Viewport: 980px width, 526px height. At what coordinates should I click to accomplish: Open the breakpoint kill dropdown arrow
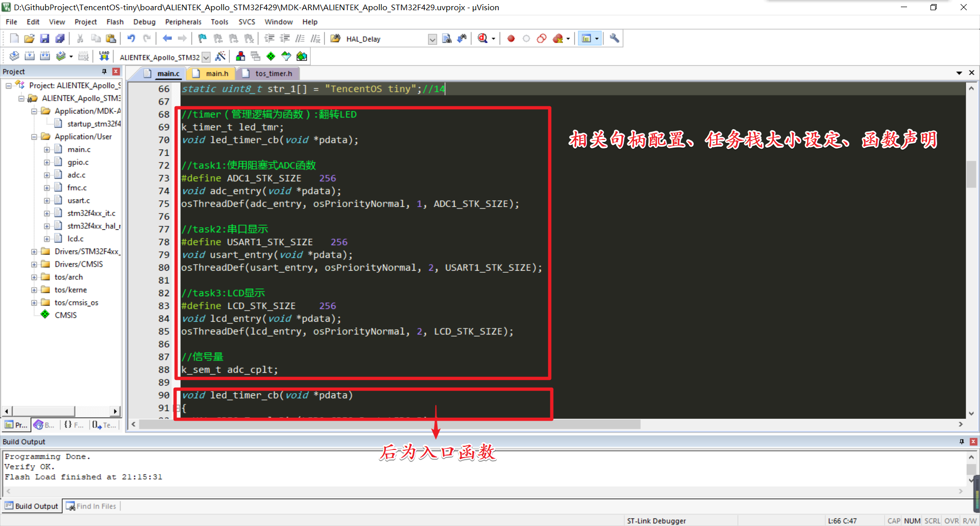pyautogui.click(x=568, y=39)
